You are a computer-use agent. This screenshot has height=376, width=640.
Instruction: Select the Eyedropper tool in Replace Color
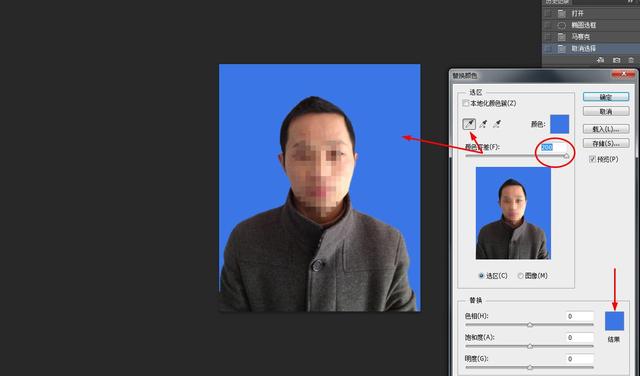point(469,124)
